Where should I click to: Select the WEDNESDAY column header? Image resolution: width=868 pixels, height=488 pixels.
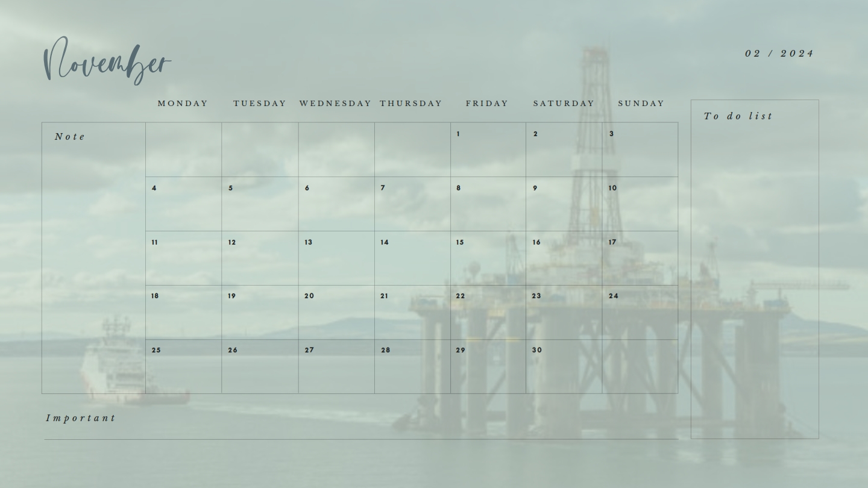335,103
